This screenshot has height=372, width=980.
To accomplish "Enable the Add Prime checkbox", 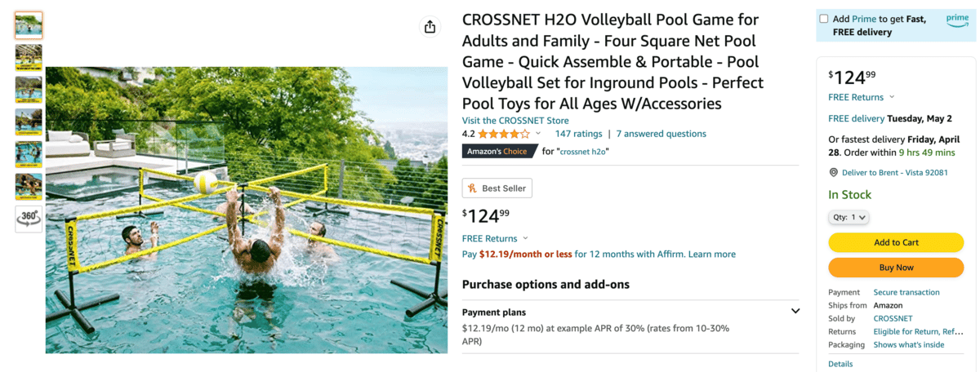I will [824, 19].
